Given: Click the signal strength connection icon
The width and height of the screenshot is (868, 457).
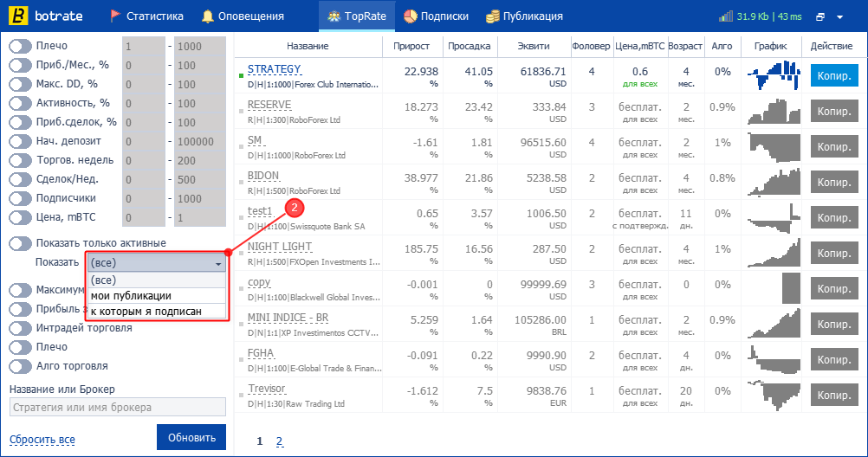Looking at the screenshot, I should coord(726,16).
